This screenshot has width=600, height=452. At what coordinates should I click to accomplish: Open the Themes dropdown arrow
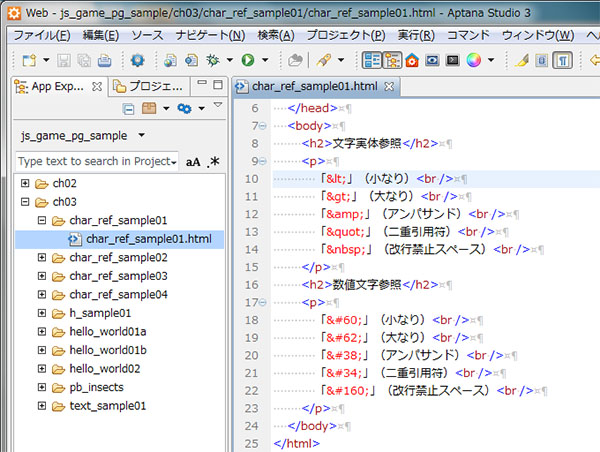491,60
